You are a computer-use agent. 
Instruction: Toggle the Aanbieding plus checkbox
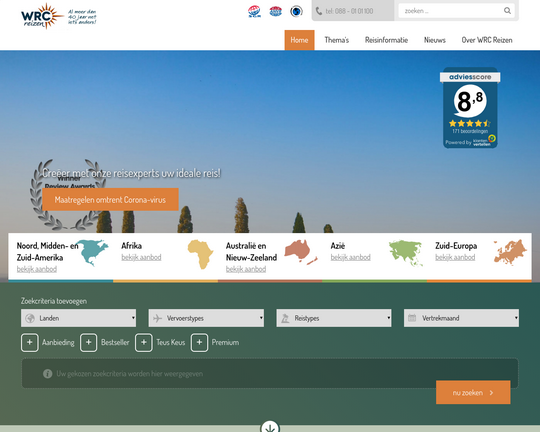point(30,342)
